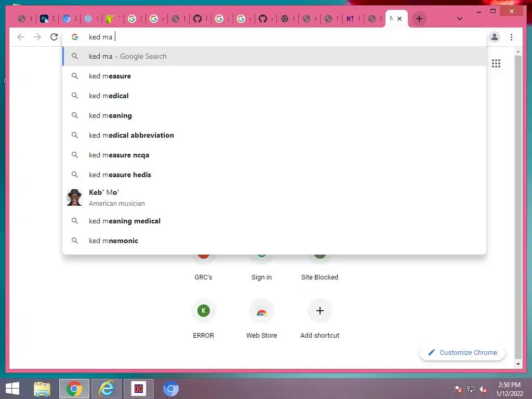Open a new tab with plus button

point(419,19)
